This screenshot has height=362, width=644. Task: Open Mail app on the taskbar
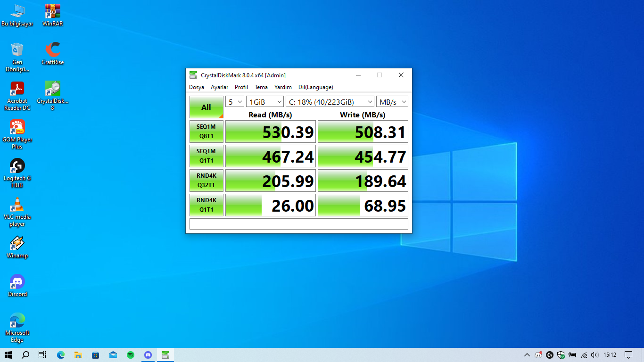(x=113, y=355)
